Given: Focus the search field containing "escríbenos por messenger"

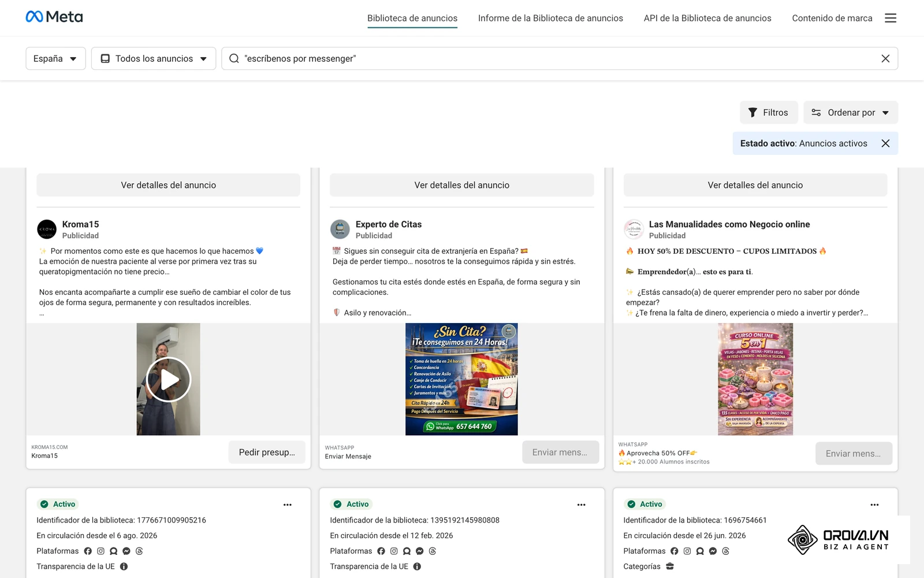Looking at the screenshot, I should click(x=560, y=58).
